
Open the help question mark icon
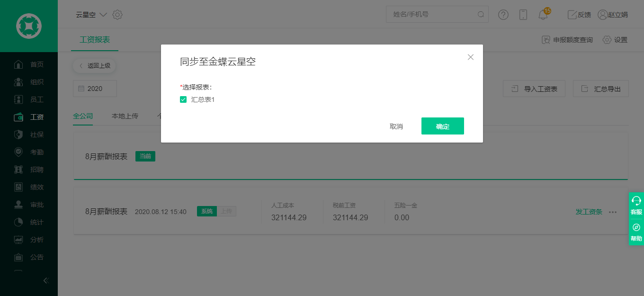tap(503, 15)
